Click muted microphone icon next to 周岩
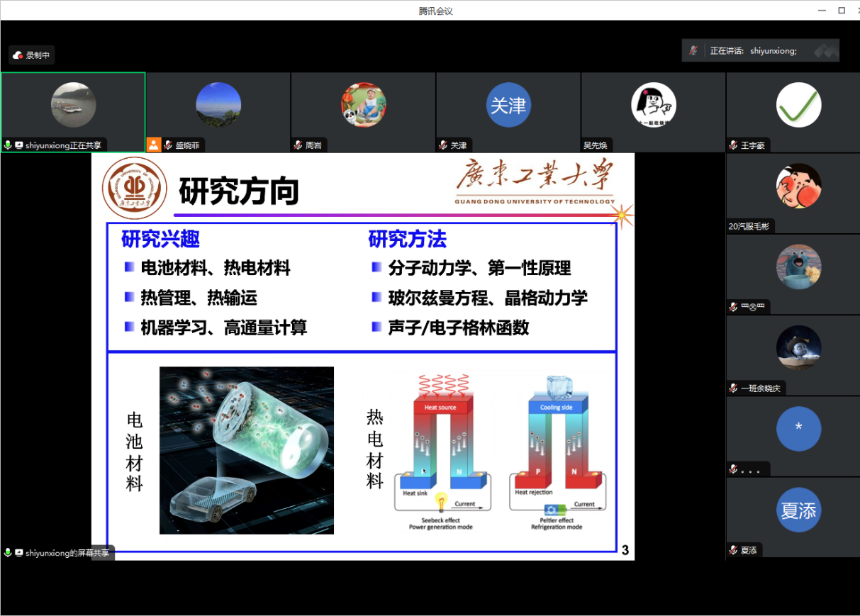This screenshot has width=860, height=616. tap(298, 145)
